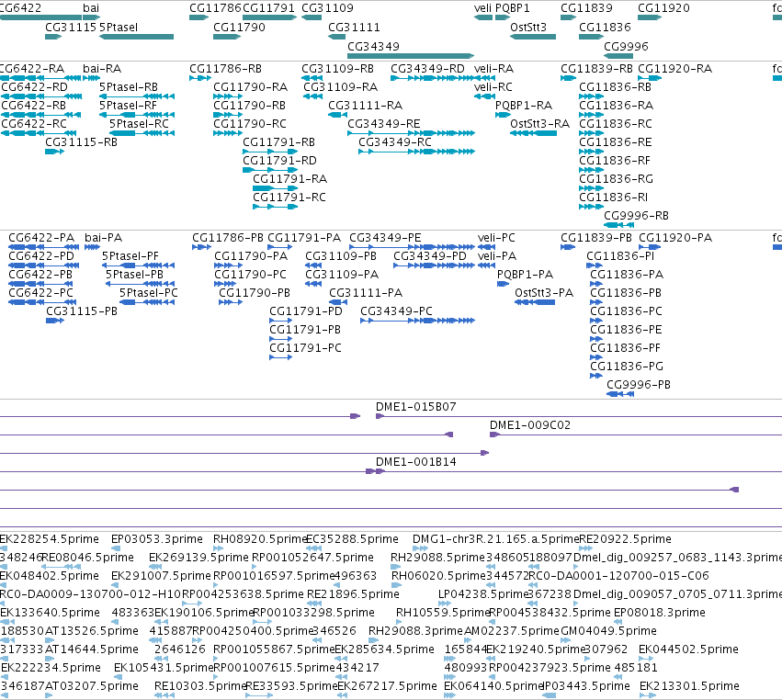Select the DME1-015B07 clone label
This screenshot has width=782, height=700.
coord(416,406)
